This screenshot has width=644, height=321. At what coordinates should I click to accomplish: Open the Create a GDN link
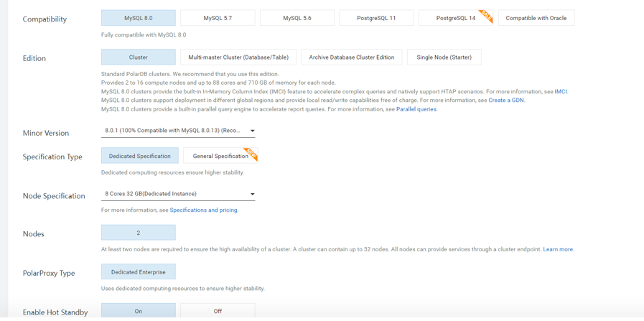506,101
